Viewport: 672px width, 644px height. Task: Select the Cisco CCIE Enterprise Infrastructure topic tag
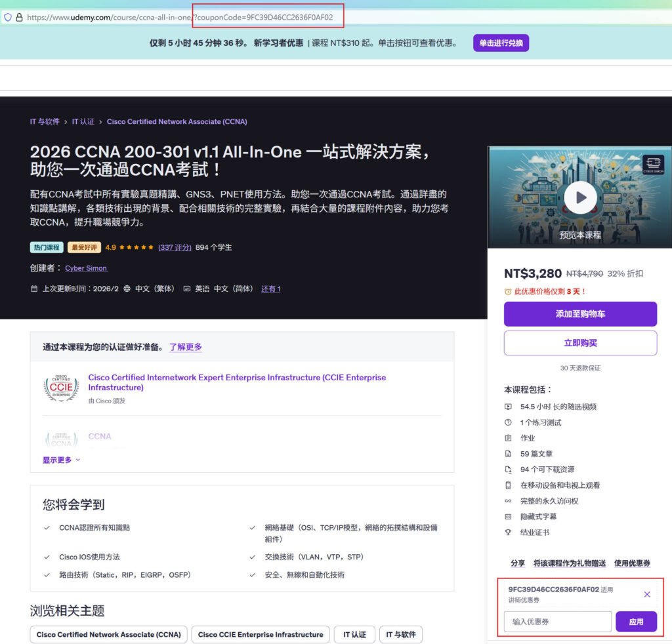click(261, 634)
